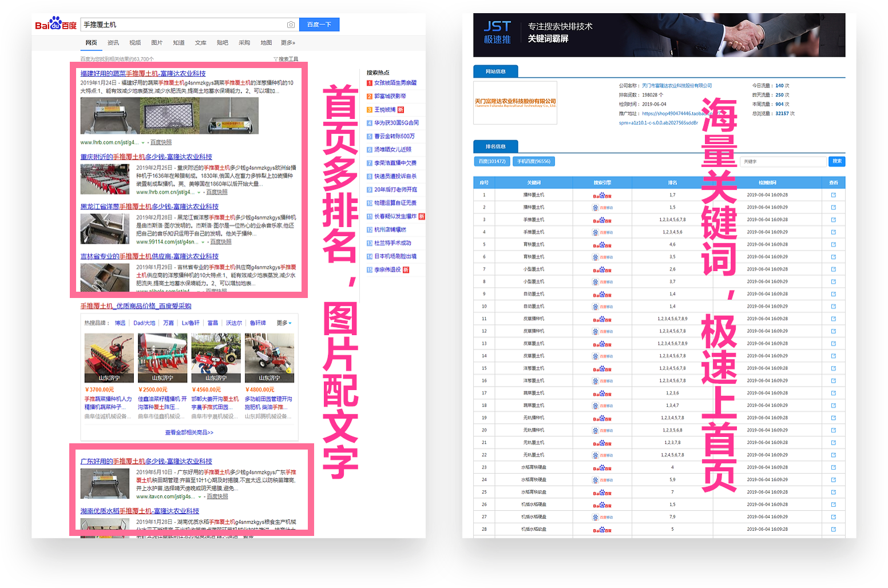
Task: Open hot search 杜兰特手术成功
Action: 393,243
